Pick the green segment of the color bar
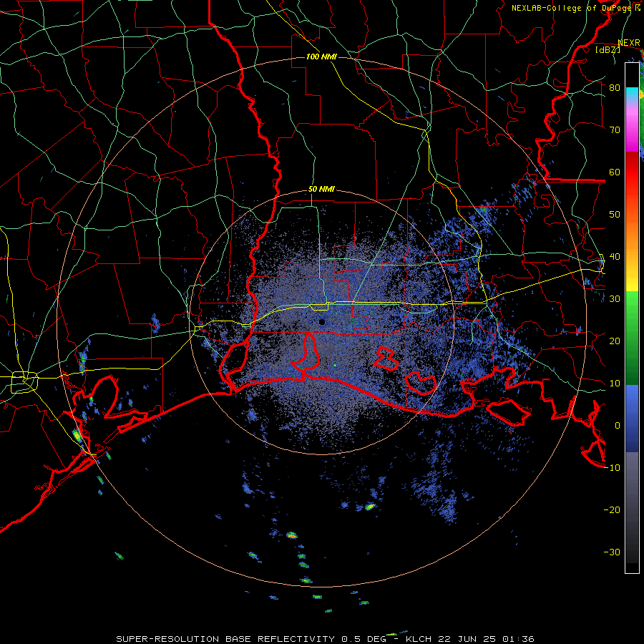The image size is (644, 644). [632, 338]
